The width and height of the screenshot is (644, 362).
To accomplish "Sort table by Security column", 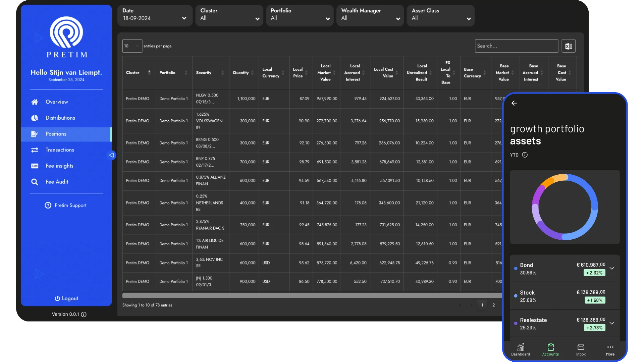I will [211, 73].
